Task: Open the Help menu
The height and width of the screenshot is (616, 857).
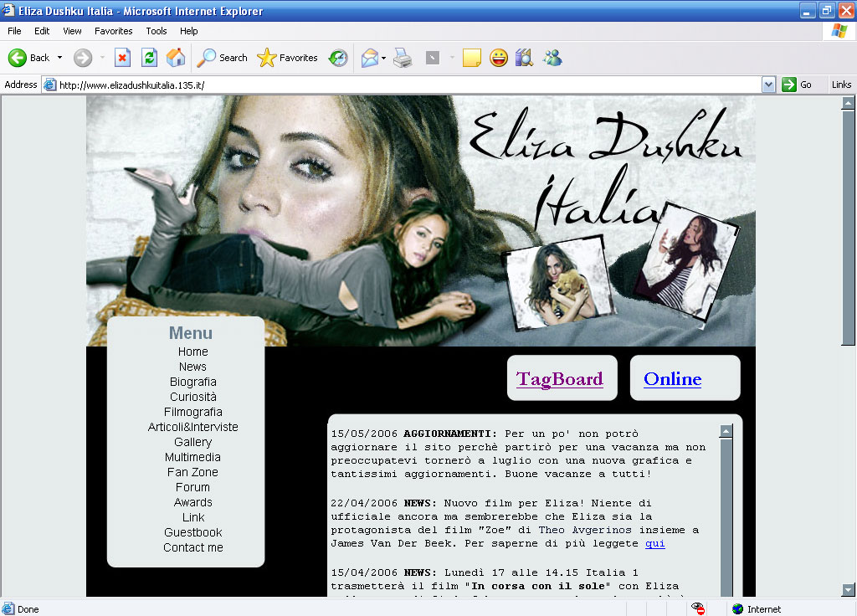Action: [x=188, y=31]
